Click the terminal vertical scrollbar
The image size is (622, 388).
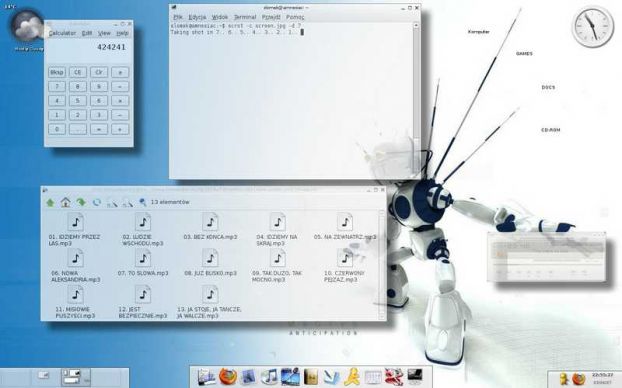coord(416,99)
